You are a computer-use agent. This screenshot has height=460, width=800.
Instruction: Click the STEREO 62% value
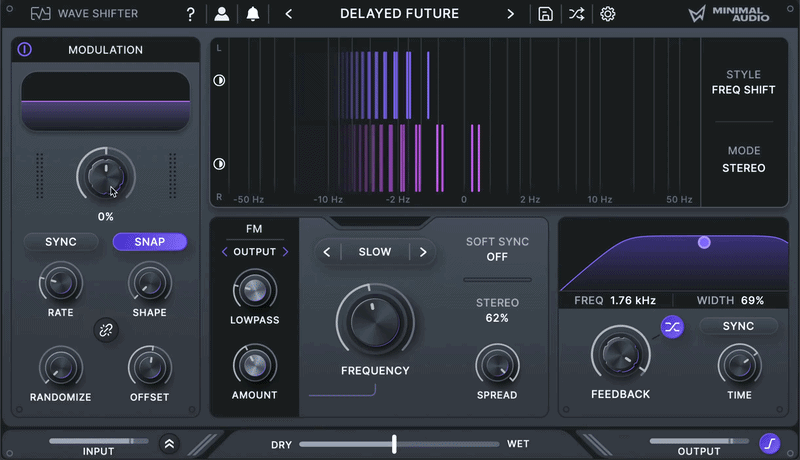coord(497,318)
